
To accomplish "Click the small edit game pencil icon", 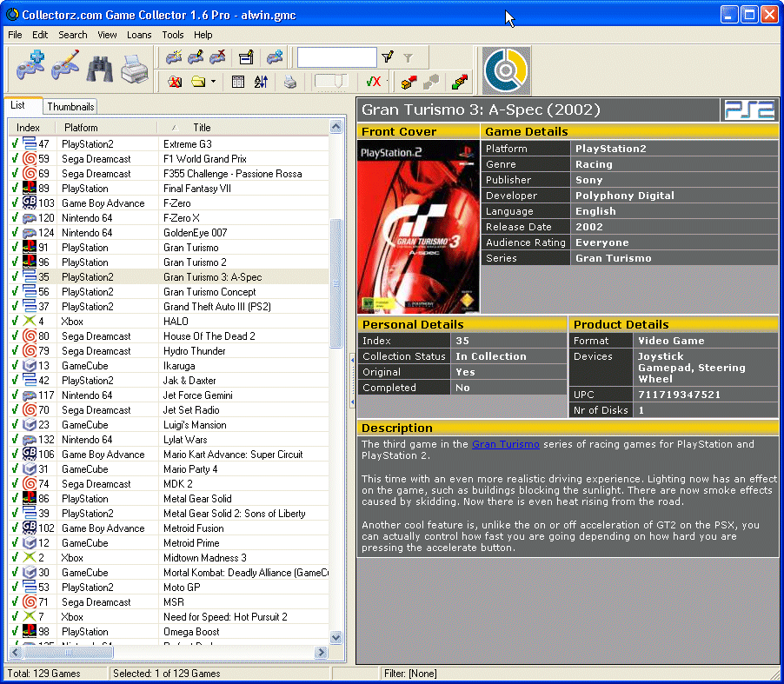I will [196, 57].
